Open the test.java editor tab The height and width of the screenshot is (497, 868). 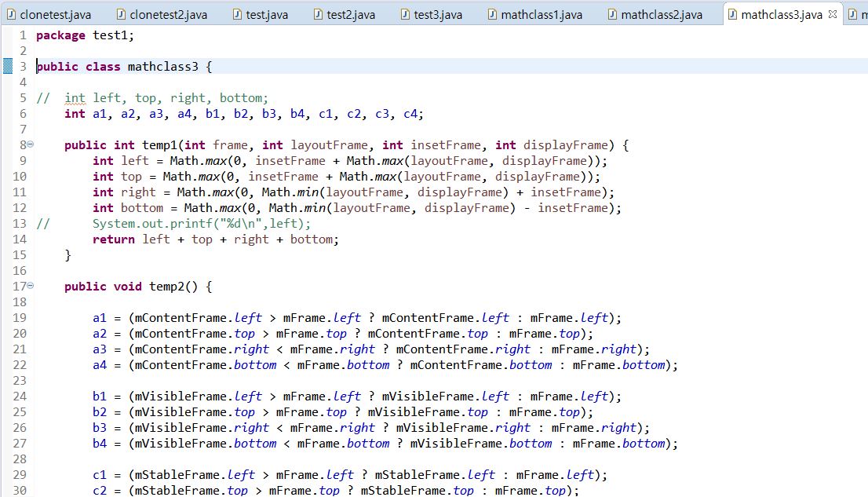click(261, 14)
